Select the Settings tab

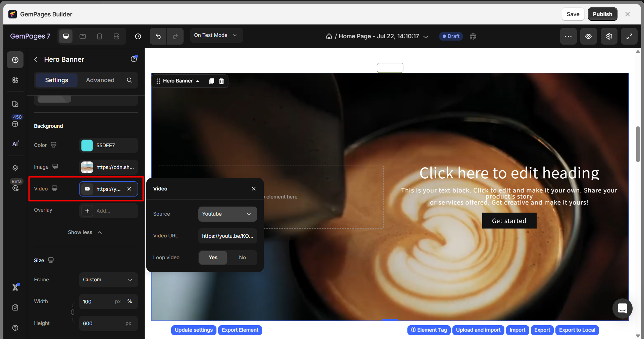click(x=56, y=80)
